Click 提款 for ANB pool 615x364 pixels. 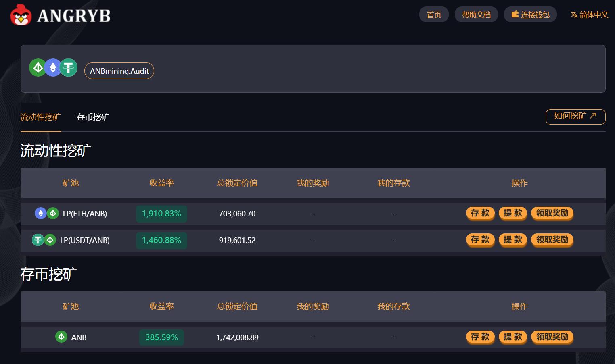pyautogui.click(x=513, y=337)
